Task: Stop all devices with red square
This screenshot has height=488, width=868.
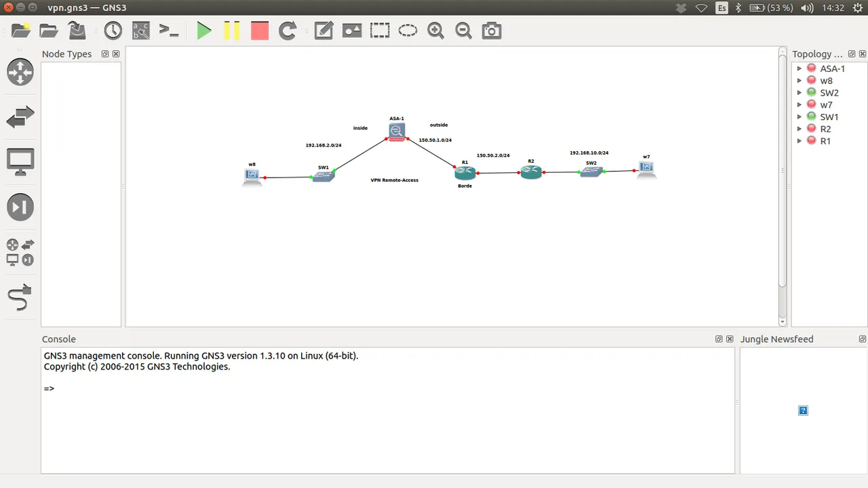Action: pos(260,30)
